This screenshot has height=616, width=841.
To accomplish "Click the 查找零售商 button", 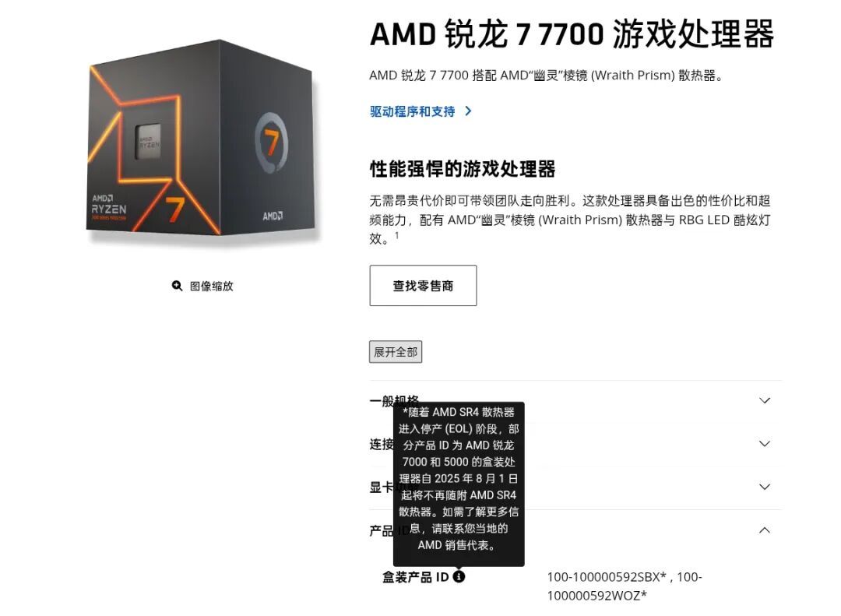I will pos(423,286).
